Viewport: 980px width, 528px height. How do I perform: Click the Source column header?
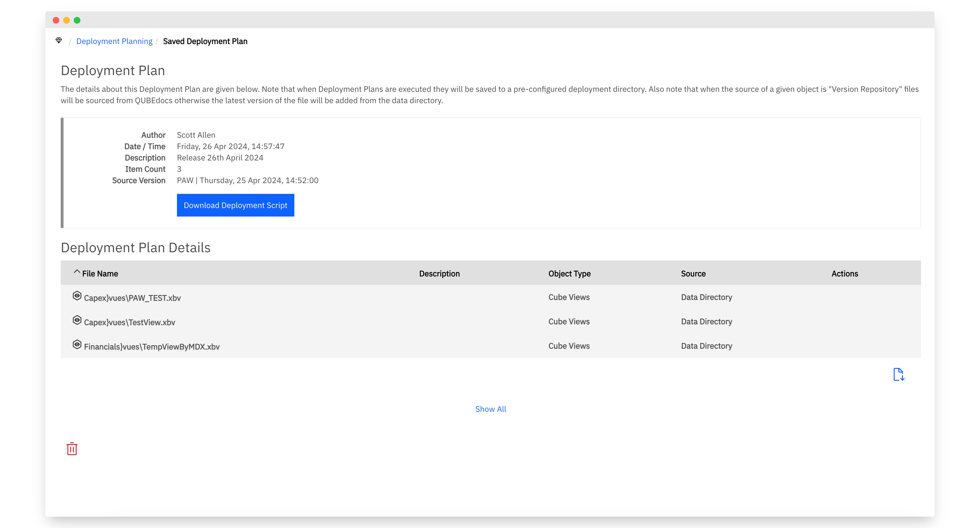(x=693, y=274)
